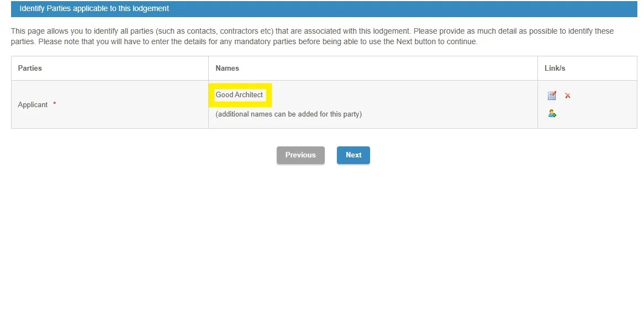Edit the Applicant party details icon

point(552,96)
